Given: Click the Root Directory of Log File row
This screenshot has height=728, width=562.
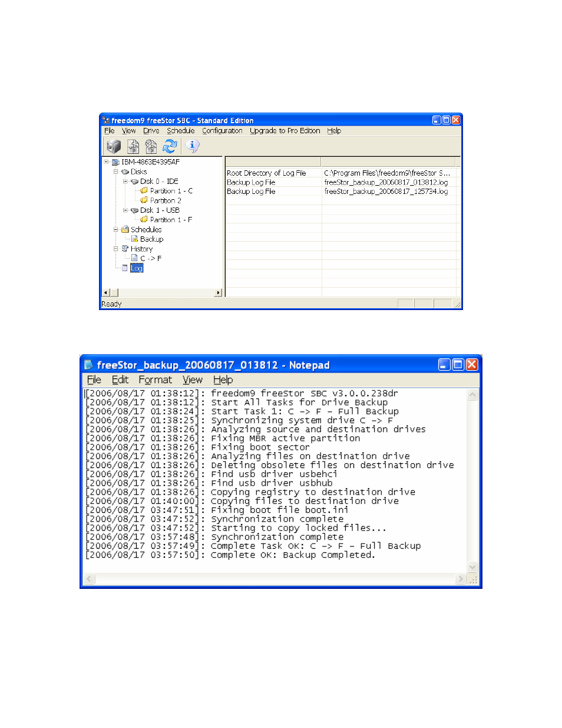Looking at the screenshot, I should (266, 173).
